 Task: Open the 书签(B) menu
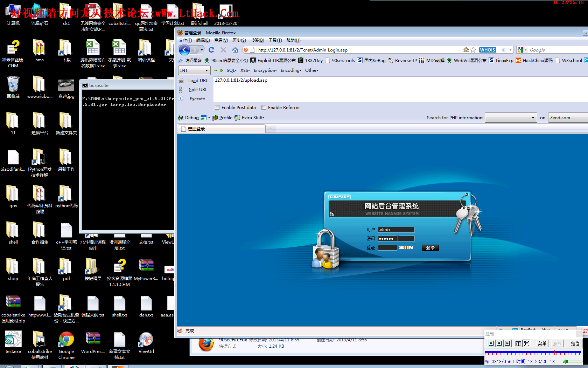(257, 40)
